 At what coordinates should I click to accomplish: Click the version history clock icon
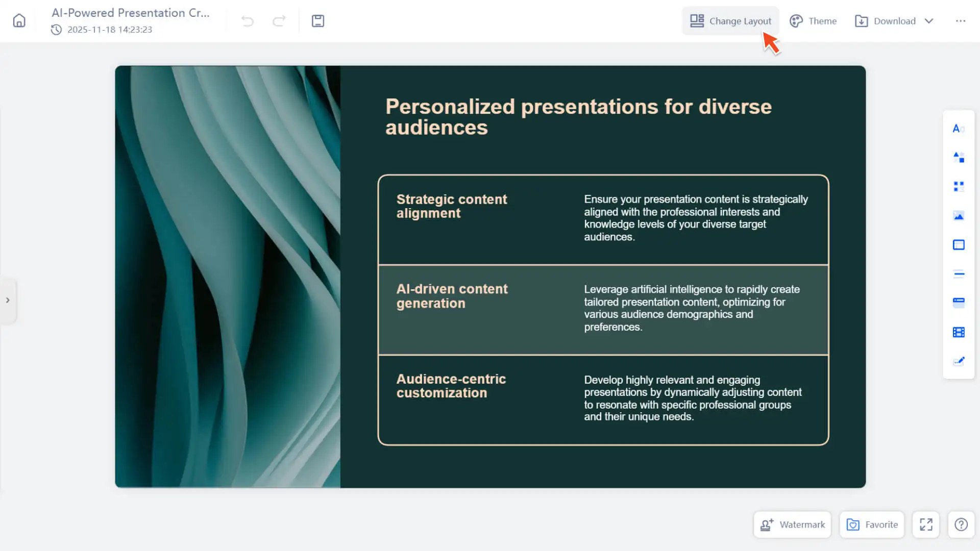(x=56, y=30)
